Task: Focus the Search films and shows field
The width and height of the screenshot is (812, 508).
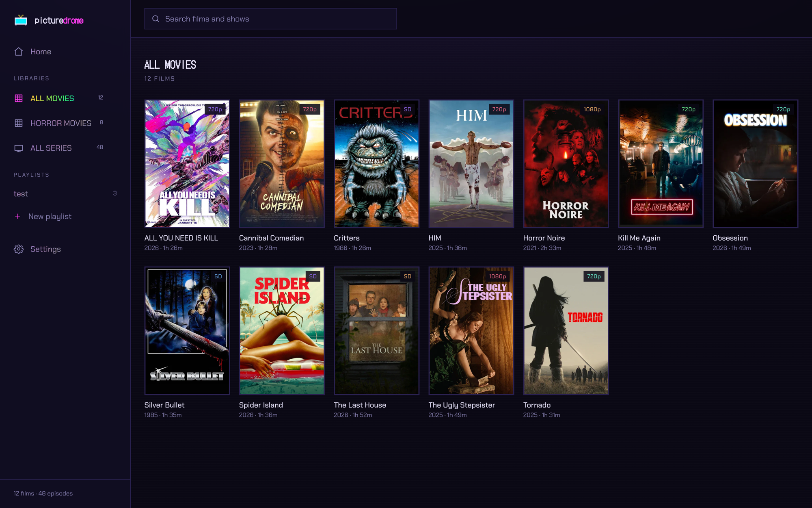Action: [x=270, y=19]
